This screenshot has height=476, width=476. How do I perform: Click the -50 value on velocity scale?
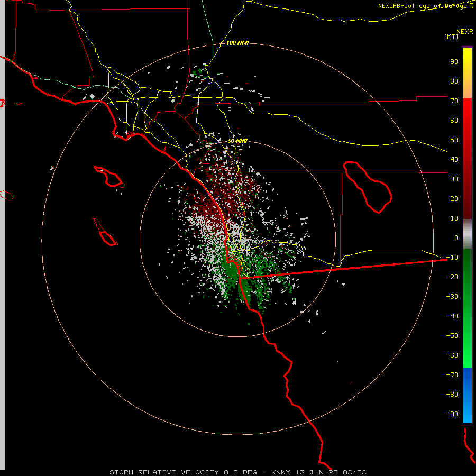[452, 336]
